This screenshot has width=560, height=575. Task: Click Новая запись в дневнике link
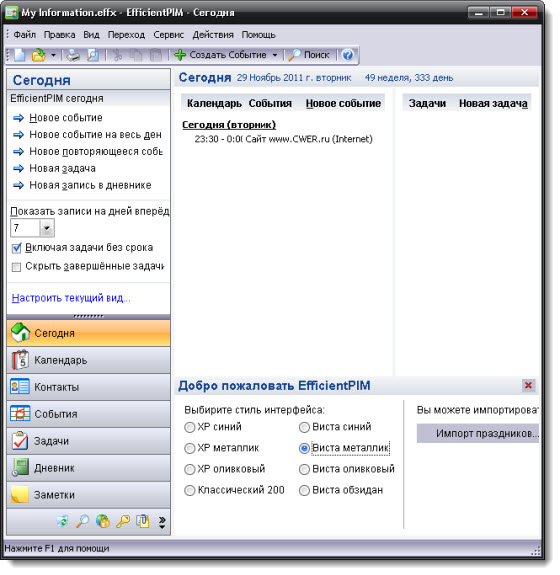click(x=90, y=186)
